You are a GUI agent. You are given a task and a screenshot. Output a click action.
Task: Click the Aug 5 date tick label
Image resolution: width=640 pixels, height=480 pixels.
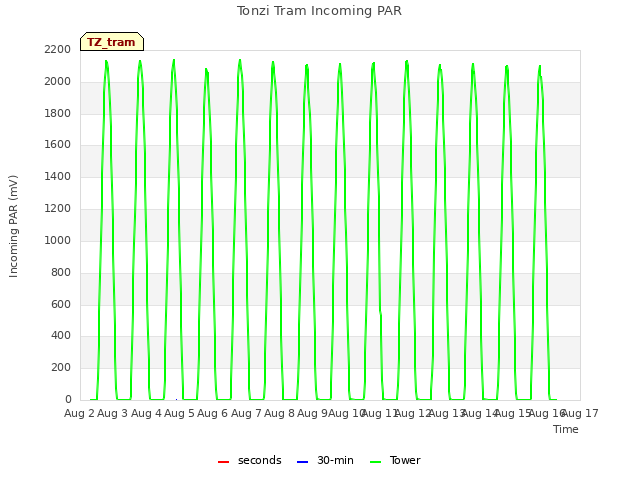179,413
